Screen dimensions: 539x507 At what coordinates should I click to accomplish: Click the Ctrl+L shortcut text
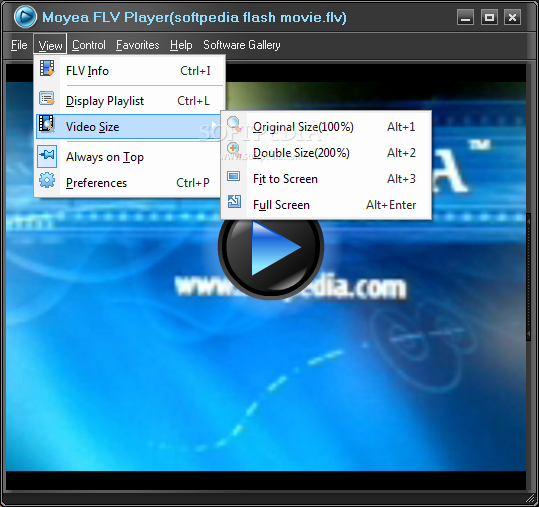pyautogui.click(x=193, y=101)
